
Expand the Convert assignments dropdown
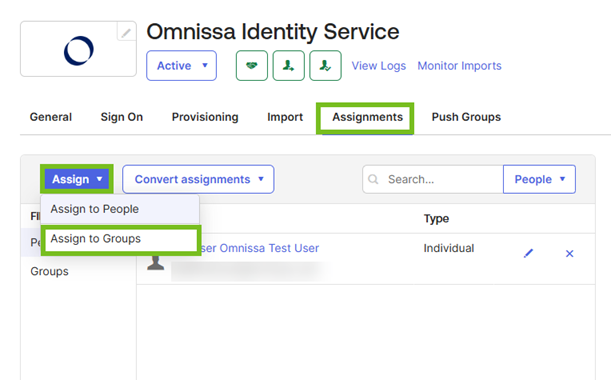point(198,179)
